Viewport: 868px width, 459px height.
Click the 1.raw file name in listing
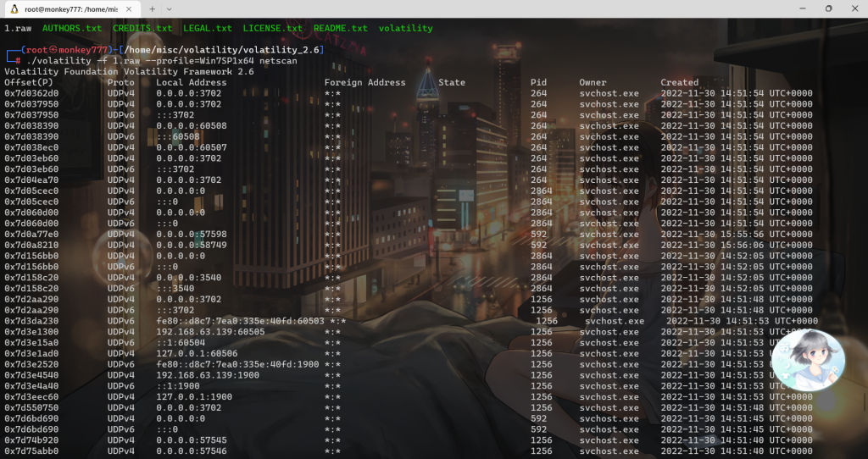pyautogui.click(x=17, y=28)
